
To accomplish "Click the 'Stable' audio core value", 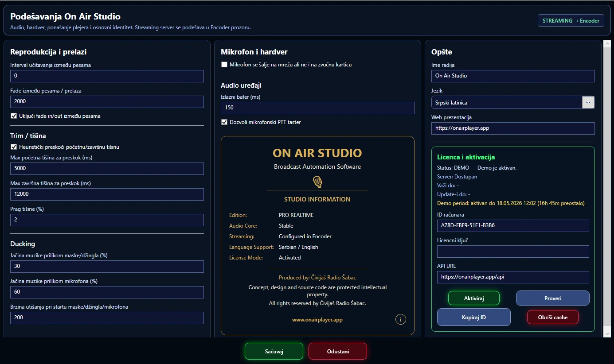I will [286, 226].
